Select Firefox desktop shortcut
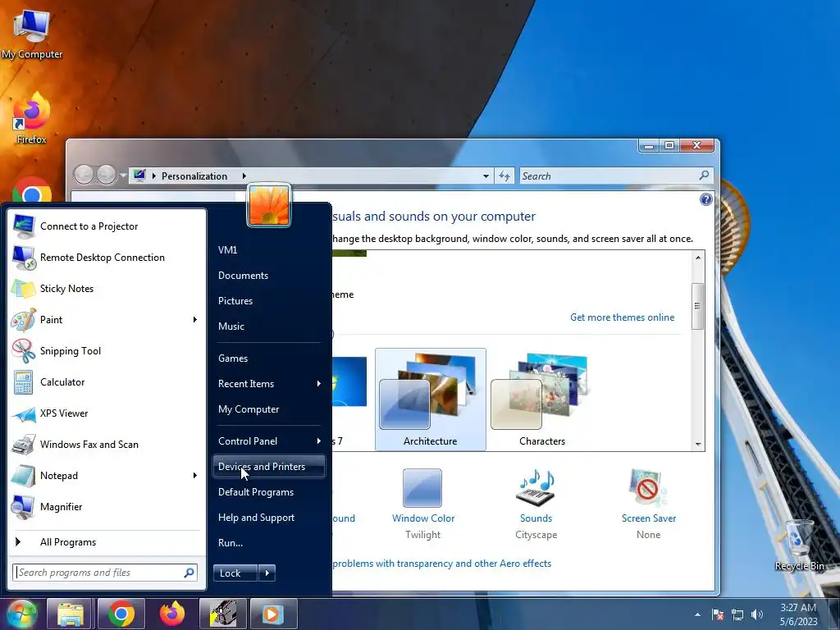Viewport: 840px width, 630px height. 32,118
